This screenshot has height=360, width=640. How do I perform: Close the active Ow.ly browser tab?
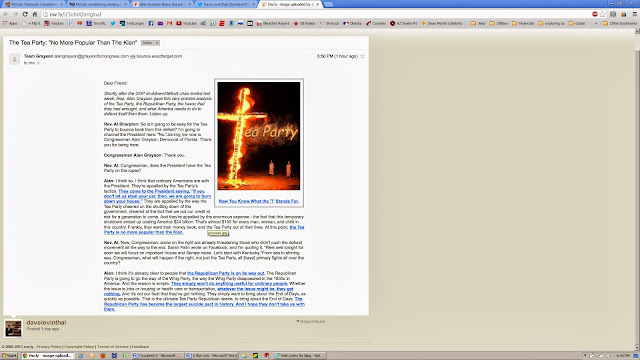[x=318, y=4]
